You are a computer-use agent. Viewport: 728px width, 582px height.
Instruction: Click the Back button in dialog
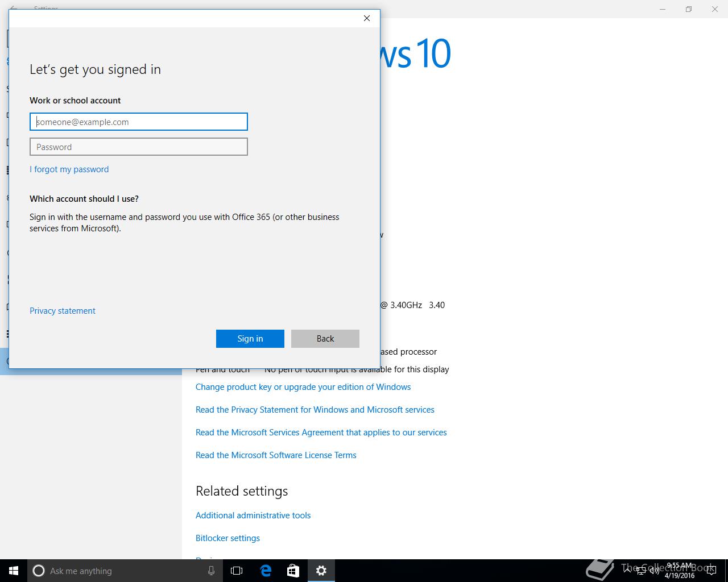coord(325,339)
